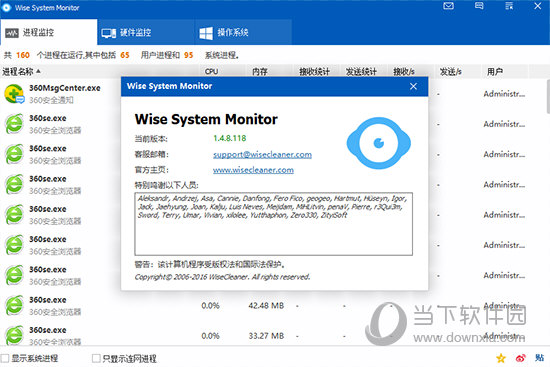Click the Wise System Monitor title bar logo

click(7, 7)
